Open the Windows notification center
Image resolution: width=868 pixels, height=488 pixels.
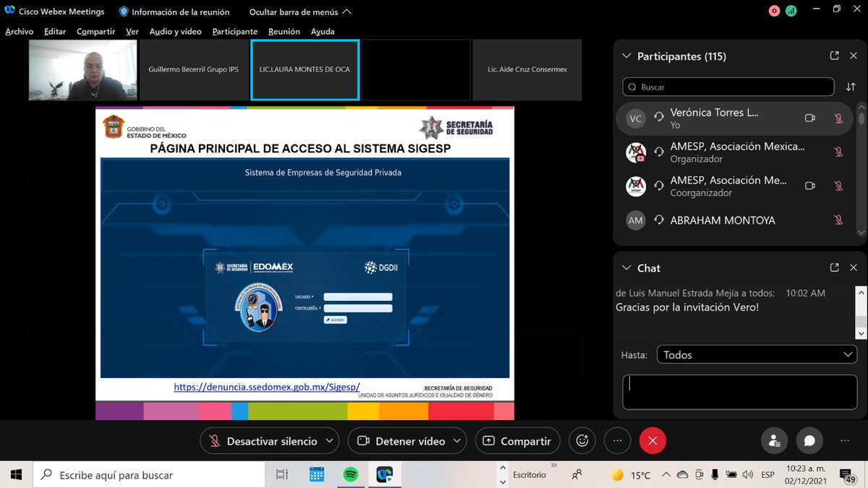(848, 475)
